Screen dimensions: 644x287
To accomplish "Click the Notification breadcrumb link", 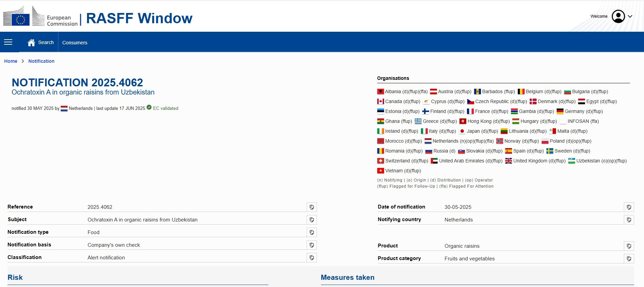I will 41,61.
